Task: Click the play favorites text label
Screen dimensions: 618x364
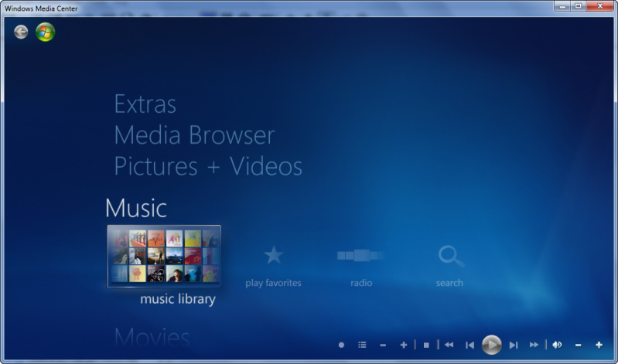Action: [273, 283]
